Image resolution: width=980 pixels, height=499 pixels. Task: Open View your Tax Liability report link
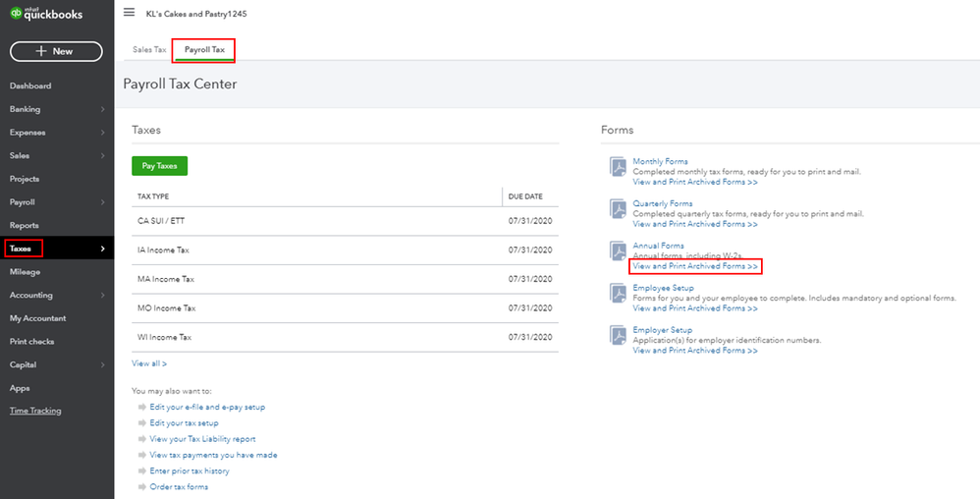tap(202, 439)
